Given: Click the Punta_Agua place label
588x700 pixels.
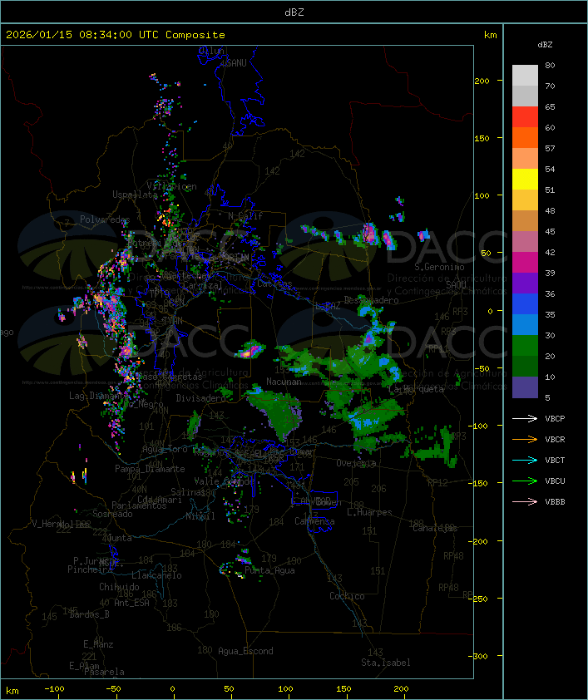Looking at the screenshot, I should click(269, 570).
